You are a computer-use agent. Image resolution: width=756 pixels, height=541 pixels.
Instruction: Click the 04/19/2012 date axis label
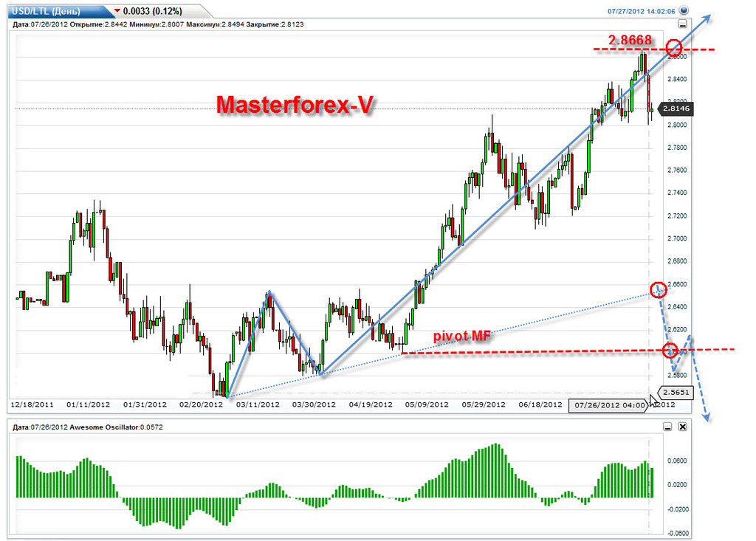point(371,404)
